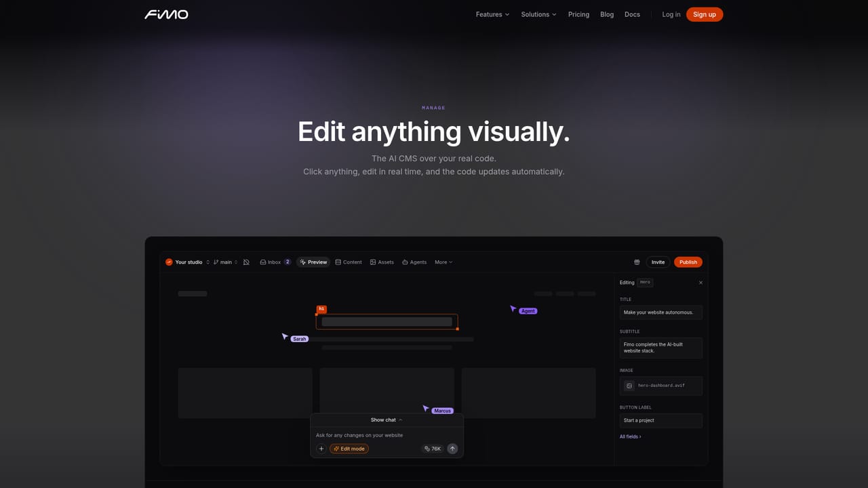Click the 76K credits indicator
The image size is (868, 488).
(x=433, y=449)
